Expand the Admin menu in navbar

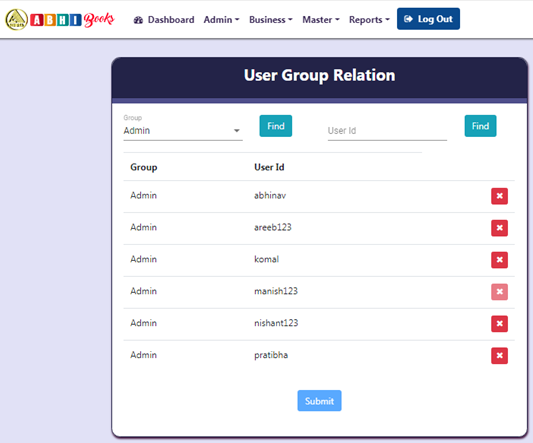(221, 20)
